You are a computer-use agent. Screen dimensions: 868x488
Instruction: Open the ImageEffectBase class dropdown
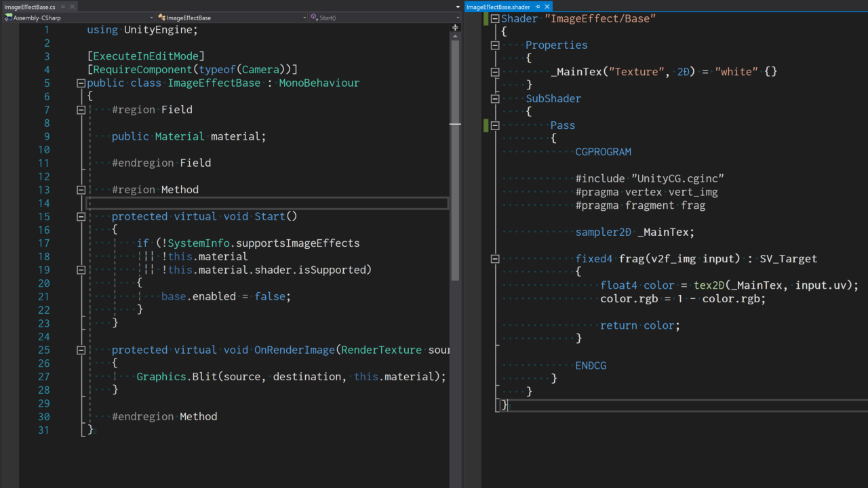click(304, 18)
